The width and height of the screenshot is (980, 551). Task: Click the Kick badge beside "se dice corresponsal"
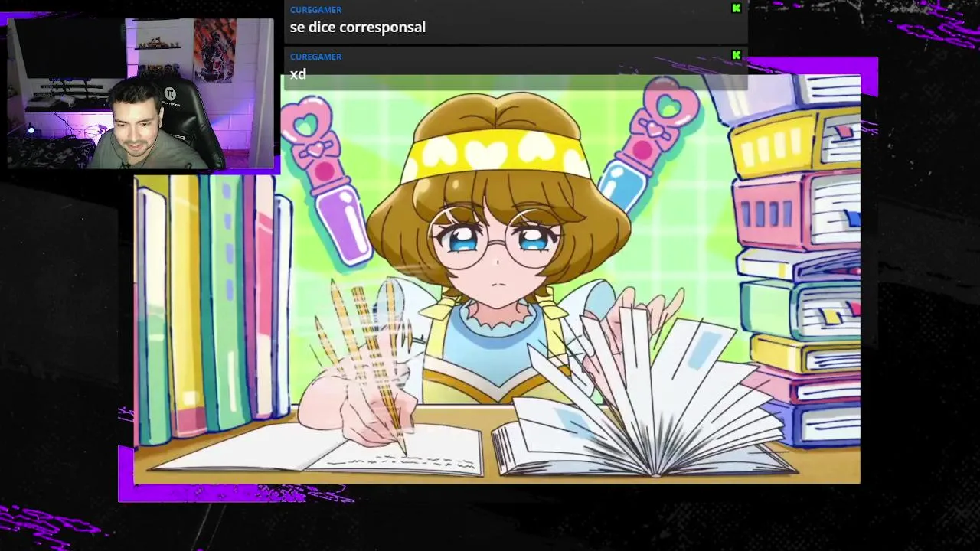pyautogui.click(x=737, y=8)
